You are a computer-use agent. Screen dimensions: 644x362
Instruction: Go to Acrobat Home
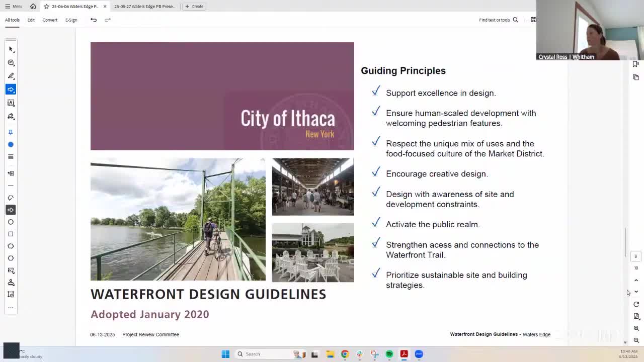pos(33,6)
